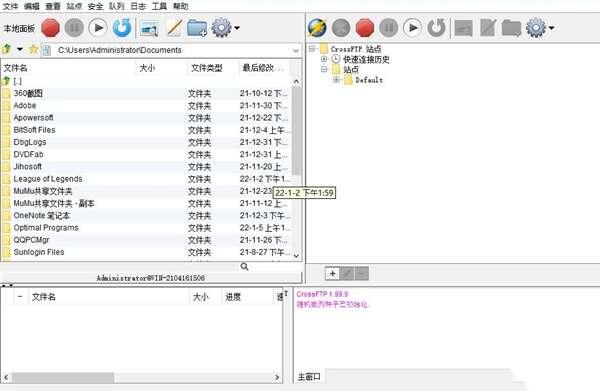Open the 队列 menu

tap(116, 6)
